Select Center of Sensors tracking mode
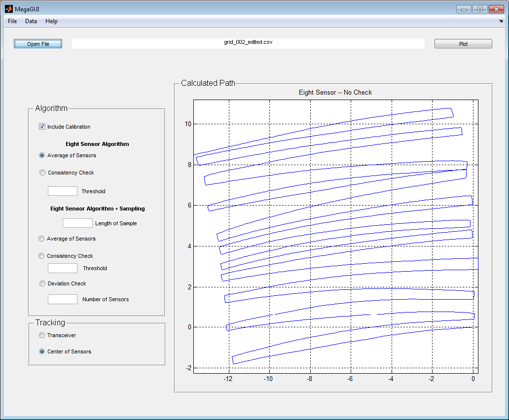Image resolution: width=509 pixels, height=420 pixels. (42, 351)
